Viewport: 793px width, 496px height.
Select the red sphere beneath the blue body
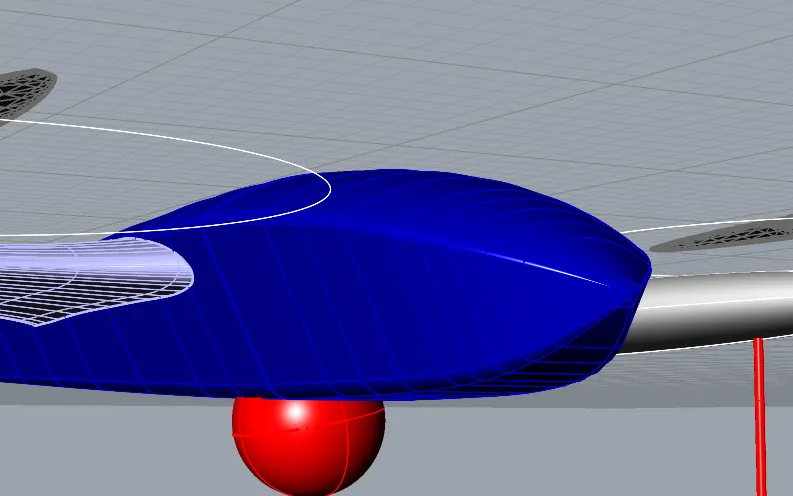pos(309,447)
